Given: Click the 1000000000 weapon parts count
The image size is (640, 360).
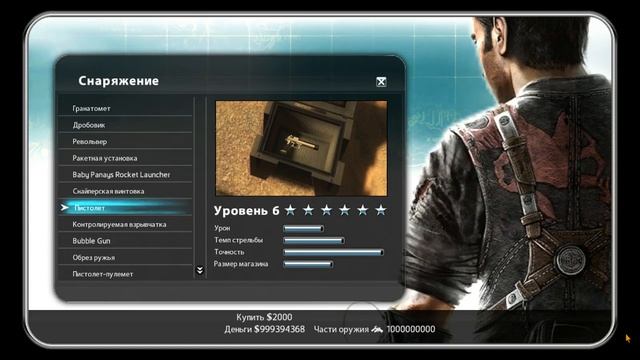Looking at the screenshot, I should pos(411,329).
